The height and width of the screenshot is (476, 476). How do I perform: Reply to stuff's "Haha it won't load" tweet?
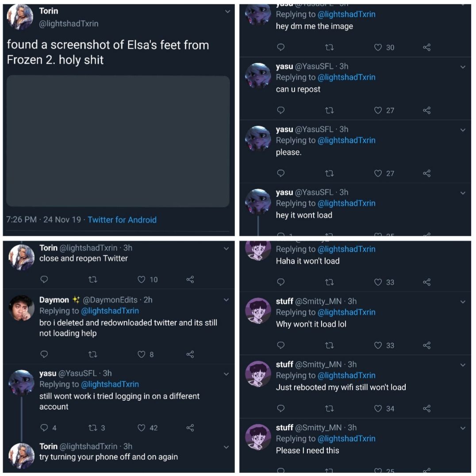(280, 282)
